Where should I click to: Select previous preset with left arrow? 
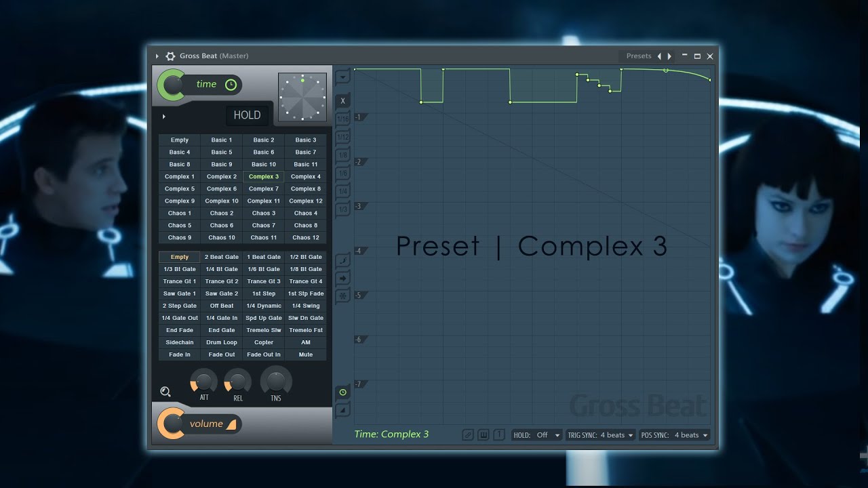(x=659, y=56)
